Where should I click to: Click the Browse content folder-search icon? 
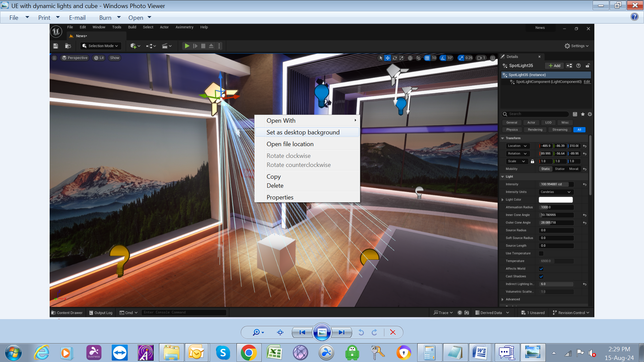(x=68, y=46)
